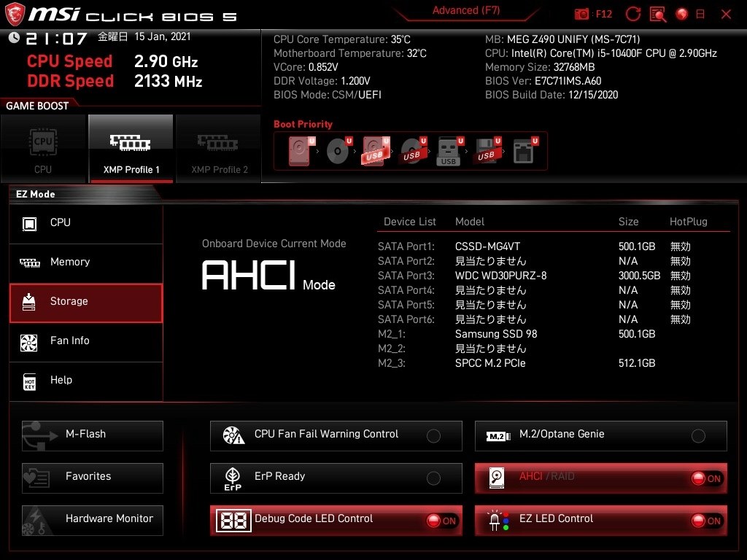Click the MSI dragon shield logo
The height and width of the screenshot is (560, 747).
tap(15, 14)
